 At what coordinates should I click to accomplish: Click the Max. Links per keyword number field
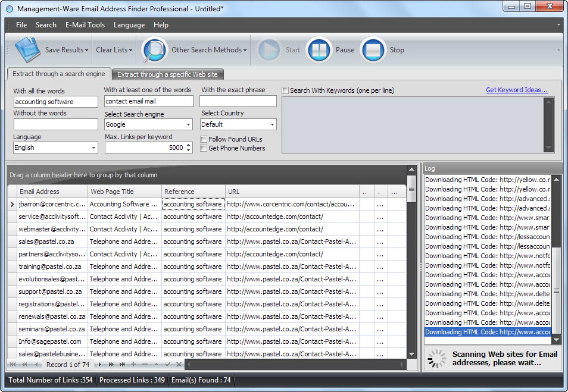point(145,148)
